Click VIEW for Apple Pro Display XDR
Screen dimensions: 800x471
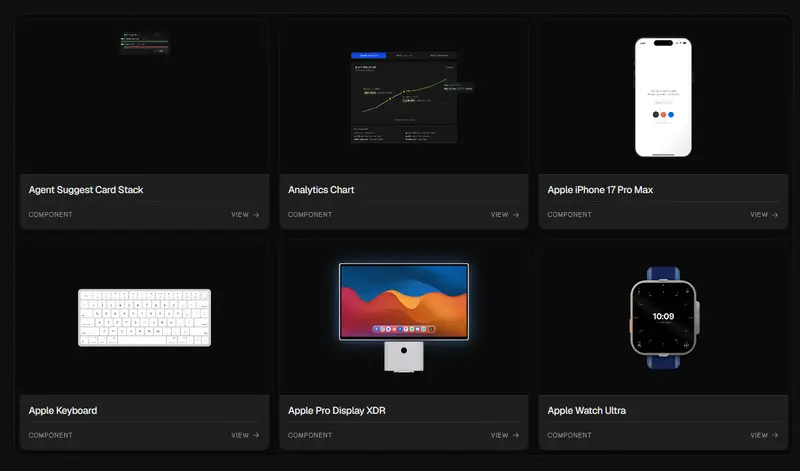pyautogui.click(x=505, y=435)
